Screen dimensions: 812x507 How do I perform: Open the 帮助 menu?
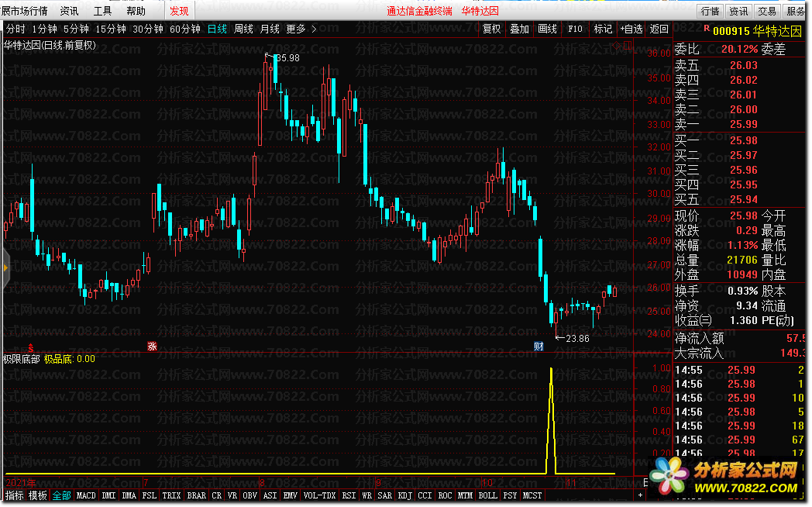pos(136,11)
